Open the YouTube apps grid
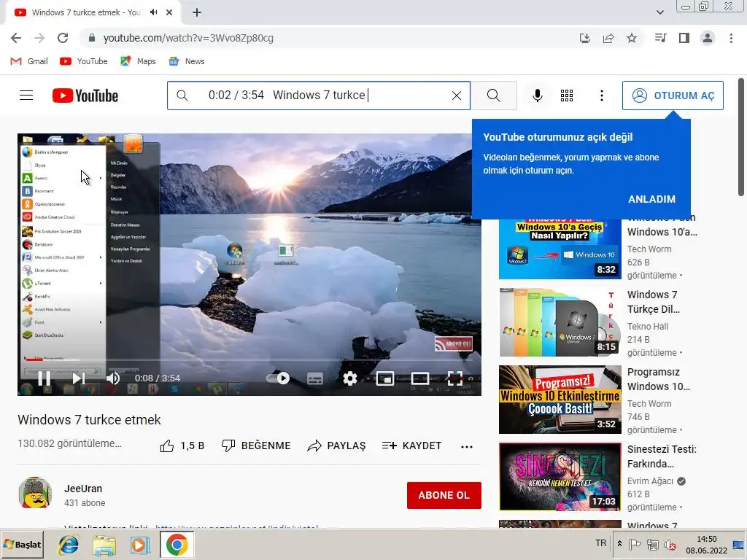 pos(567,96)
